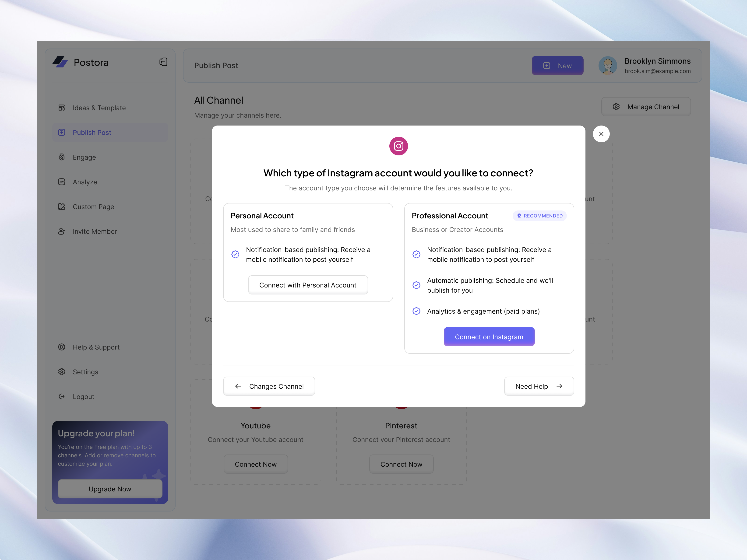Click Connect with Personal Account

pyautogui.click(x=308, y=285)
